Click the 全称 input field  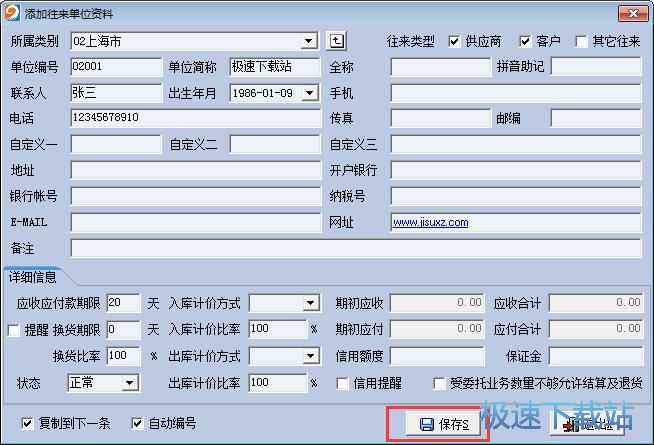[441, 67]
